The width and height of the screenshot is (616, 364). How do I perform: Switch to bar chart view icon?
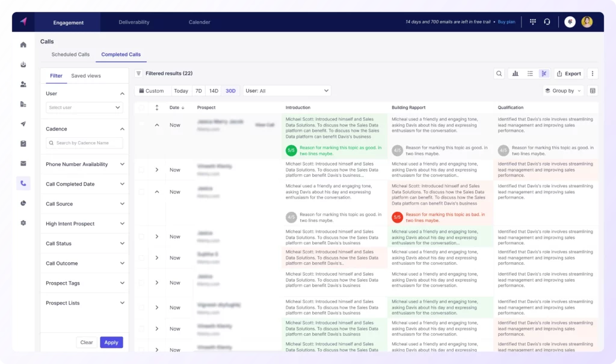point(515,73)
